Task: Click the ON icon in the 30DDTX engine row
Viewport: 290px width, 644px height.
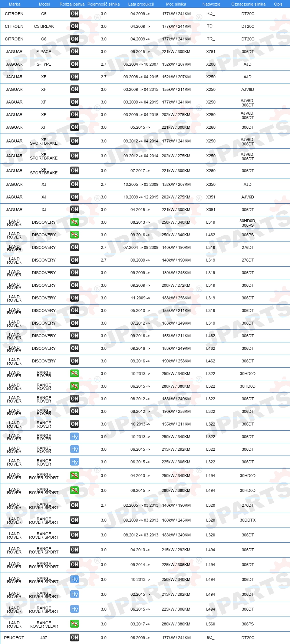Action: pos(75,520)
